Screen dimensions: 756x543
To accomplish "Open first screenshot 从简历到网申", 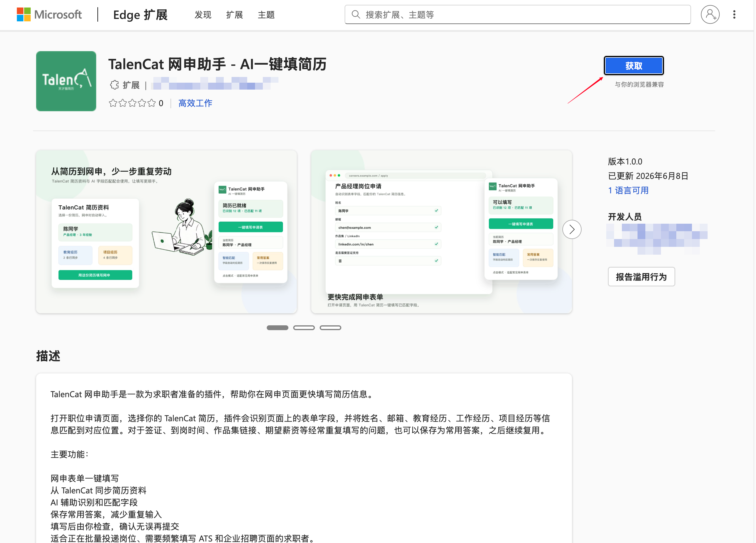I will coord(166,231).
